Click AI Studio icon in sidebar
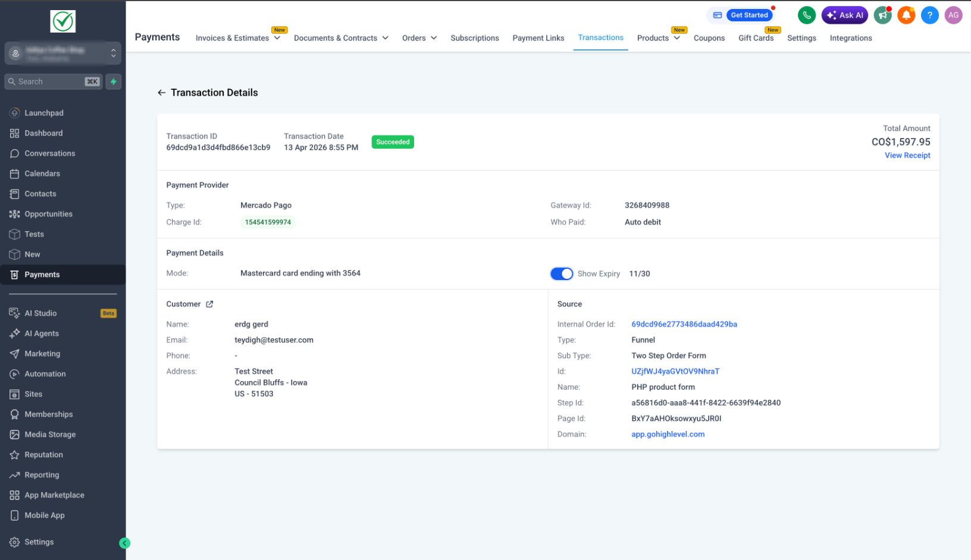971x560 pixels. (15, 313)
